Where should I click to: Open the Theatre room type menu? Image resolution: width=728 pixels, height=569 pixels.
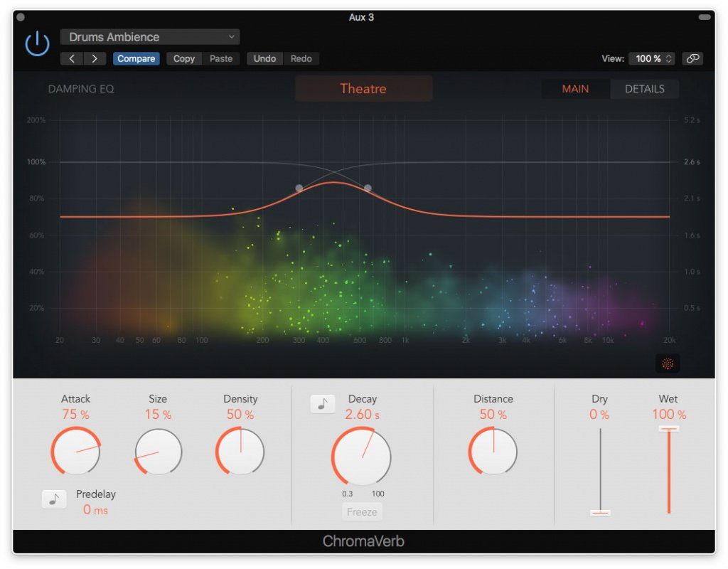pos(363,89)
